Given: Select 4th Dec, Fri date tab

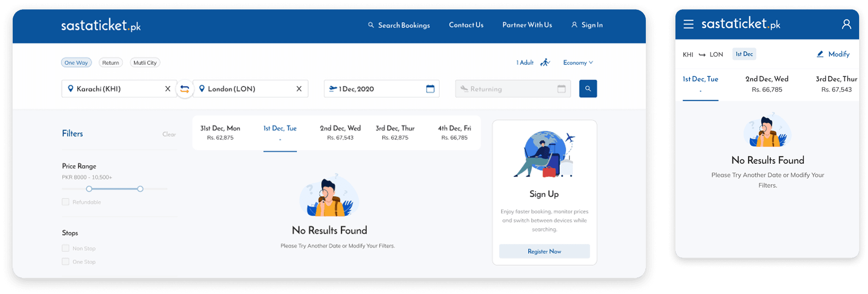Looking at the screenshot, I should tap(454, 133).
